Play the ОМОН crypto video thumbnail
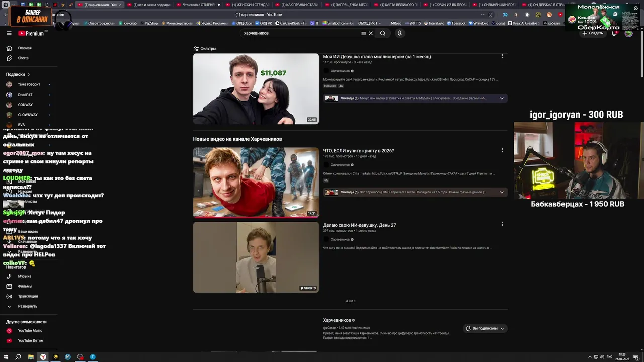The width and height of the screenshot is (644, 362). pos(256,183)
